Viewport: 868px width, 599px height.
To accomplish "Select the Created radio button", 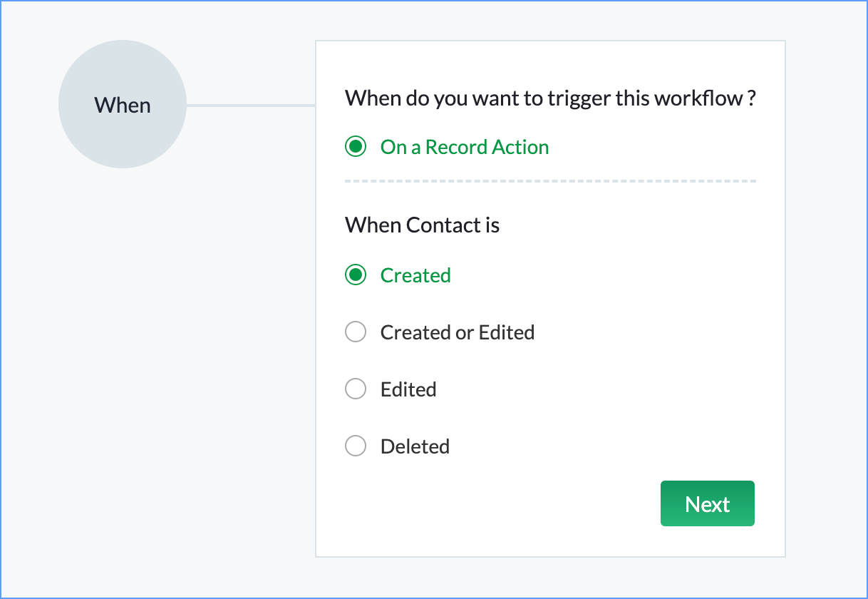I will 356,275.
